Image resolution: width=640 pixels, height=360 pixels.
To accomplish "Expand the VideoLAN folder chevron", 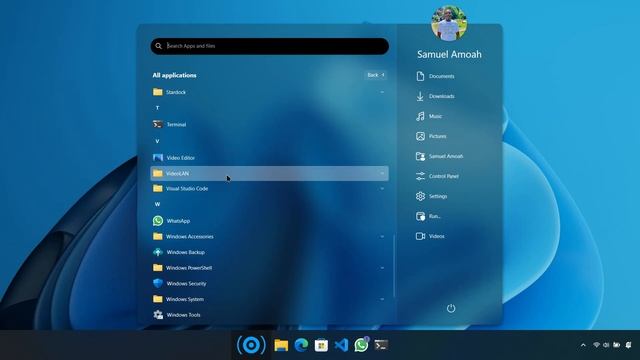I will [382, 173].
